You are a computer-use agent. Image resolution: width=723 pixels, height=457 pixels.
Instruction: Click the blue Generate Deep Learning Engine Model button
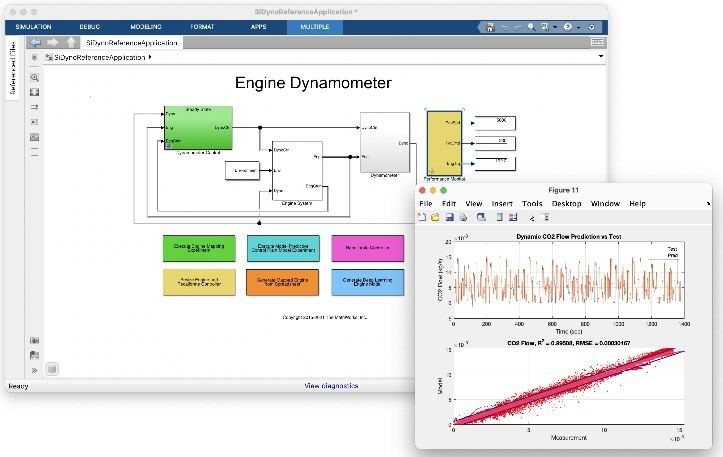pyautogui.click(x=367, y=282)
